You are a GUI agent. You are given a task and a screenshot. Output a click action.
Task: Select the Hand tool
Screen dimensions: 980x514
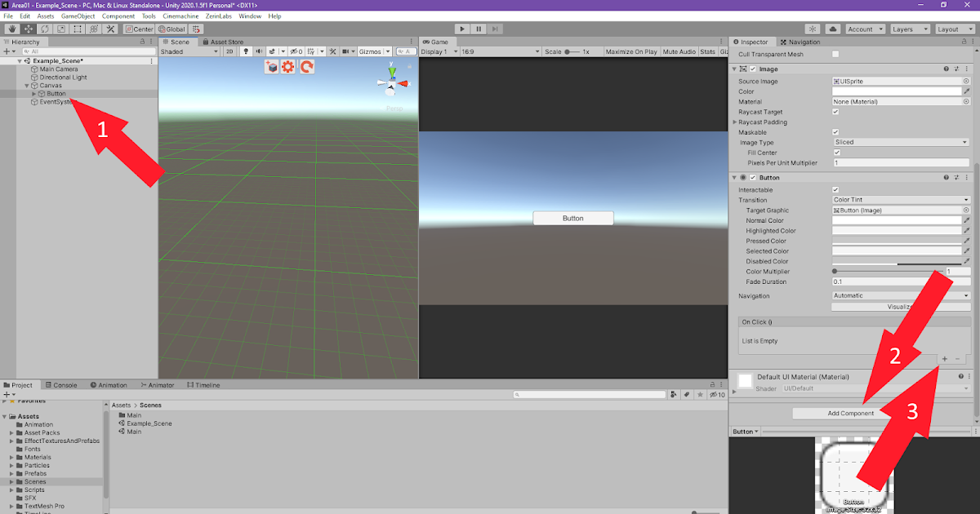12,29
